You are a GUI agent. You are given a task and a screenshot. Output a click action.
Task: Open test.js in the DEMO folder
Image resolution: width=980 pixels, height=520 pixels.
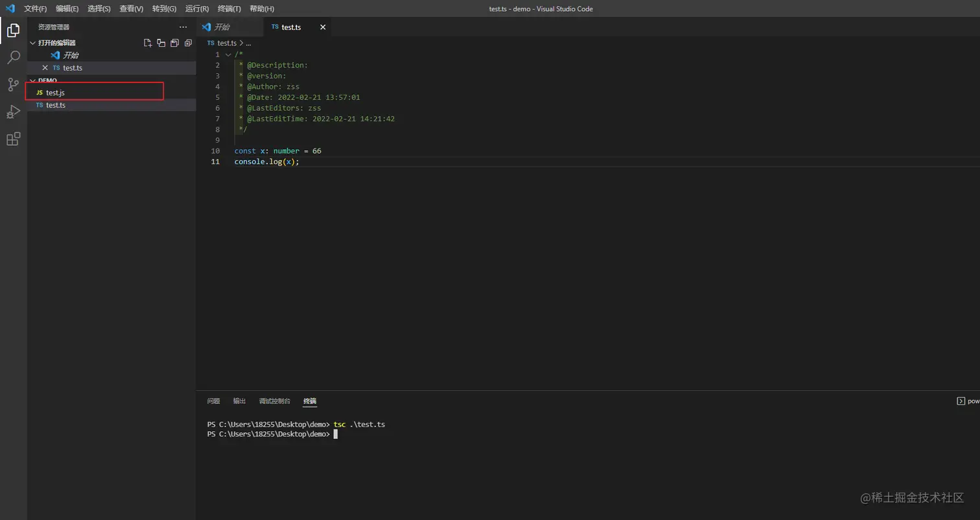click(111, 93)
